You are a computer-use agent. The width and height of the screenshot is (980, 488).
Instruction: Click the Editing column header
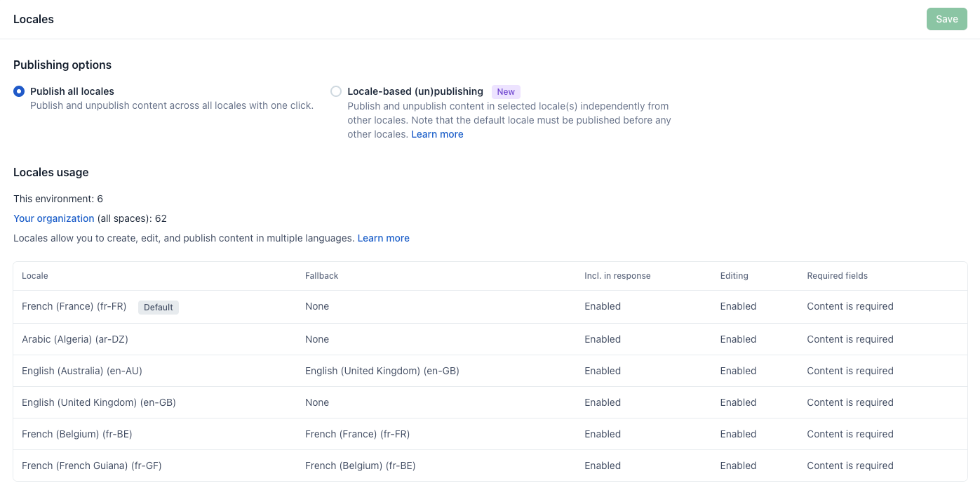coord(734,276)
